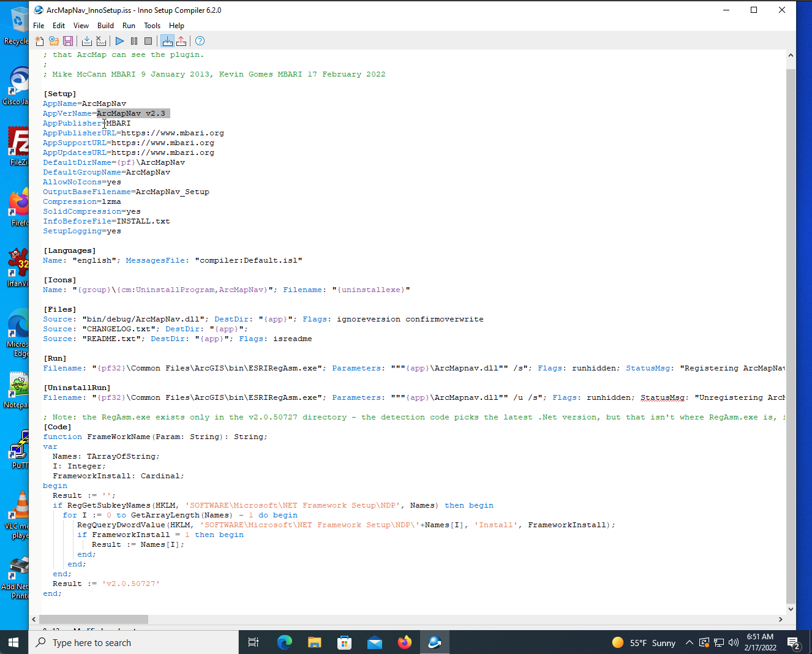
Task: Toggle Target Uninstall toolbar icon
Action: pos(181,41)
